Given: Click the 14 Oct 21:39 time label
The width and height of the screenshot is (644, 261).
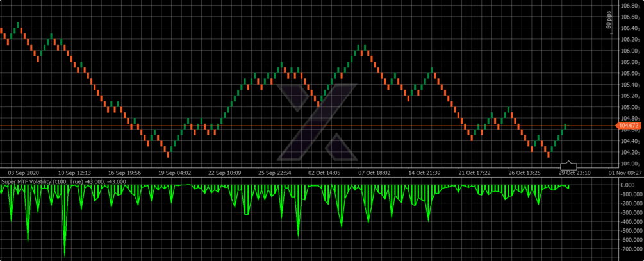Looking at the screenshot, I should pyautogui.click(x=425, y=173).
